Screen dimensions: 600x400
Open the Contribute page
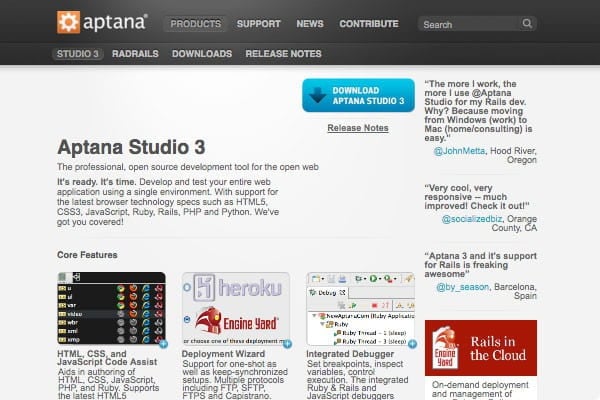pyautogui.click(x=369, y=24)
